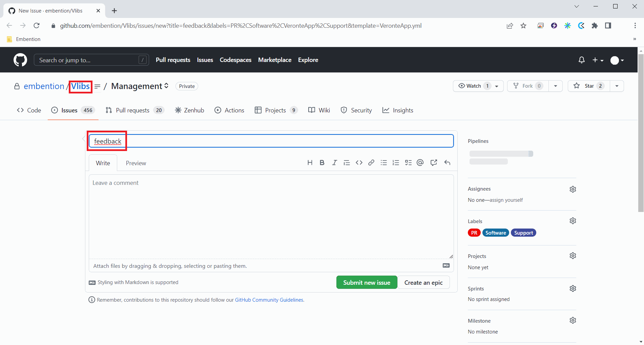Open the Labels settings gear
Image resolution: width=644 pixels, height=345 pixels.
(x=573, y=221)
